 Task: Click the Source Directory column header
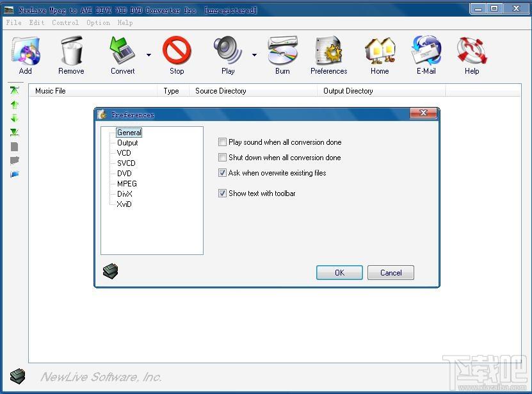click(x=253, y=91)
